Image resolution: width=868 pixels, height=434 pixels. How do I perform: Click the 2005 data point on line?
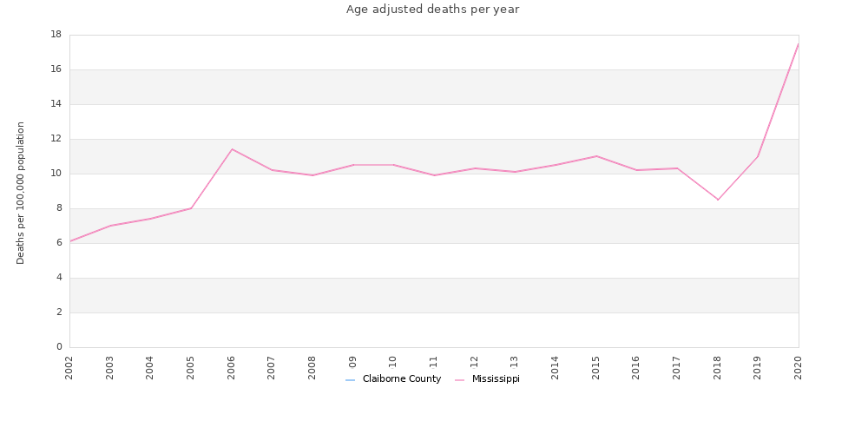click(x=191, y=208)
